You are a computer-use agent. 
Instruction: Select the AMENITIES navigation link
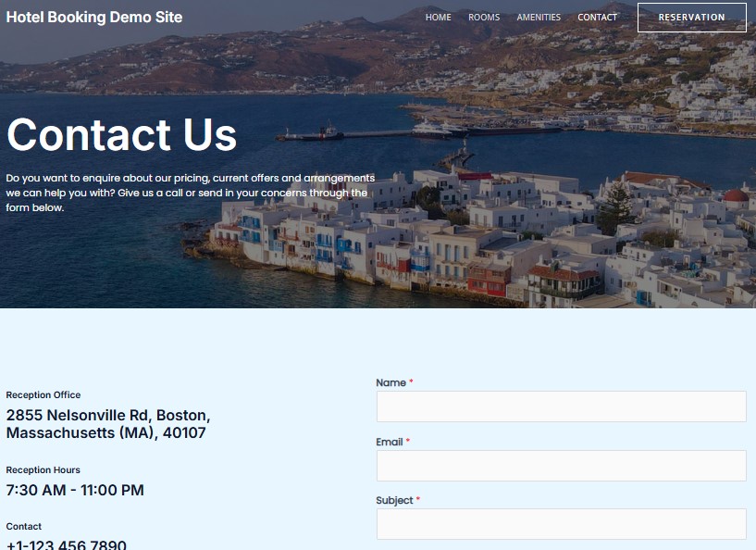pyautogui.click(x=539, y=17)
